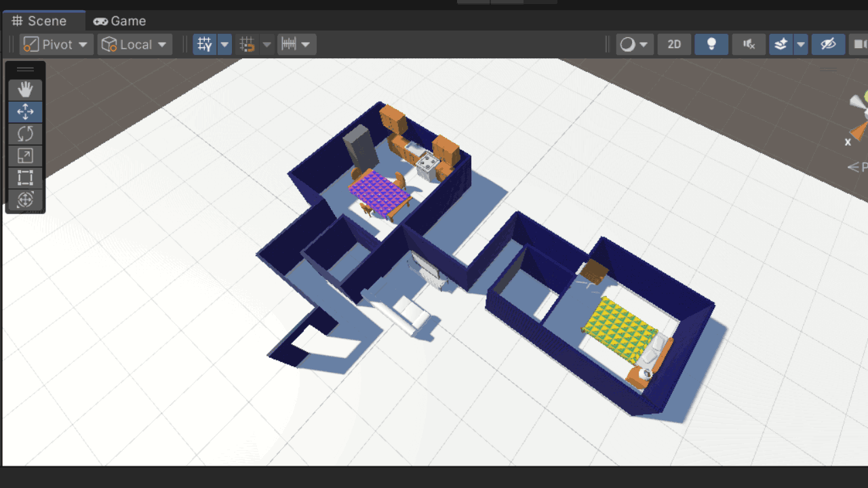
Task: Toggle grid visibility button
Action: tap(204, 45)
